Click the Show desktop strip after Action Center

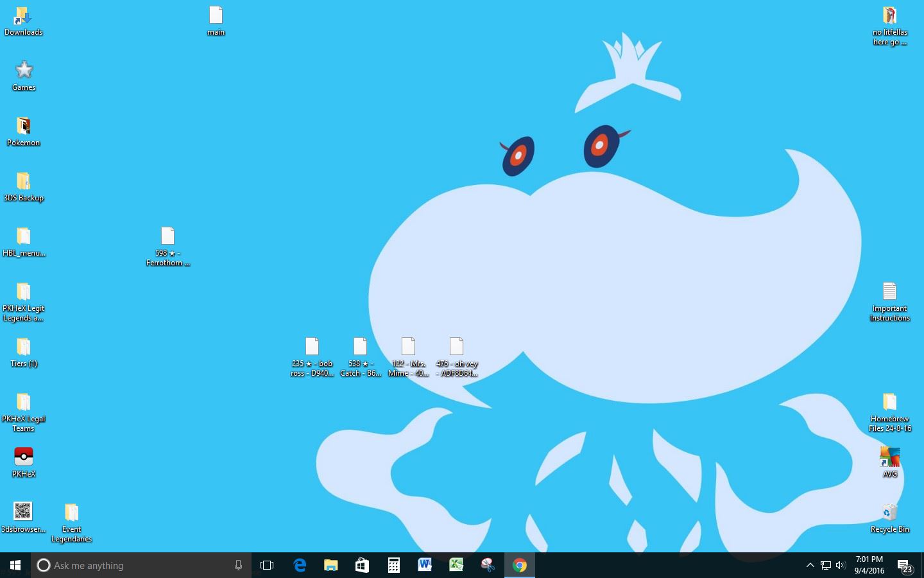[x=922, y=565]
